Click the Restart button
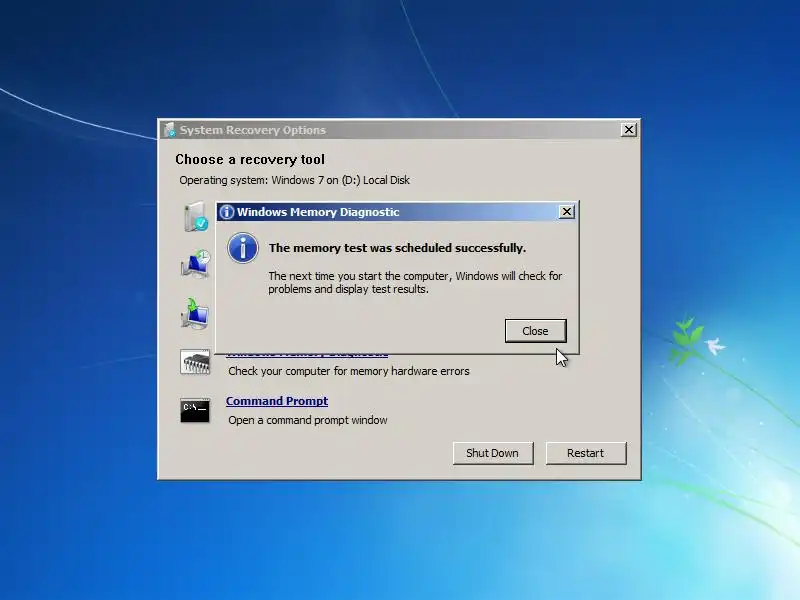 tap(586, 453)
